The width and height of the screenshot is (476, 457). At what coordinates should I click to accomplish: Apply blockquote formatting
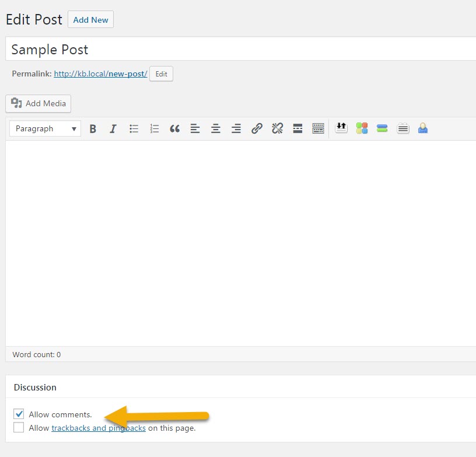coord(174,129)
